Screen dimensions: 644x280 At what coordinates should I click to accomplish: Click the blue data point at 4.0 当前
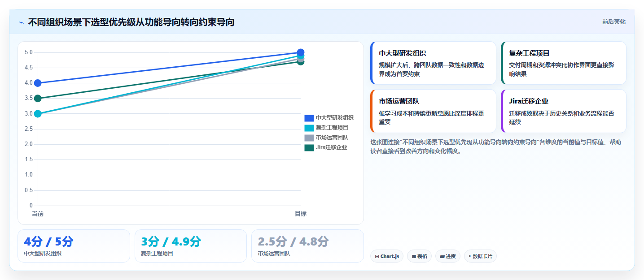pos(38,83)
